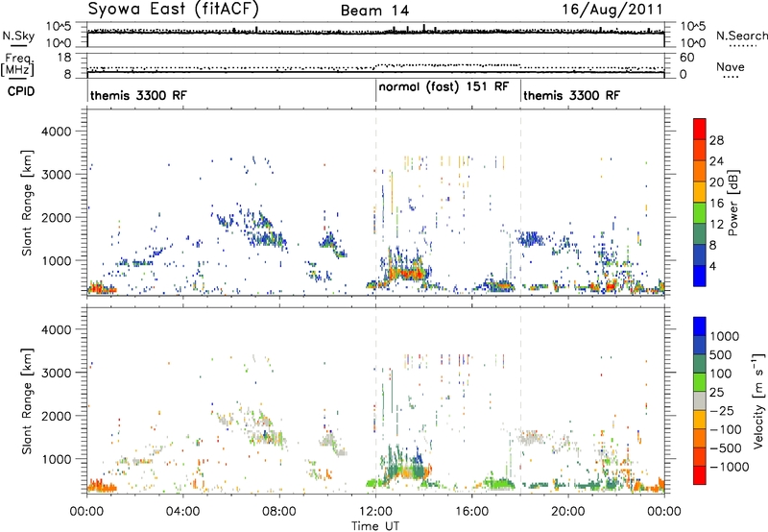The width and height of the screenshot is (768, 532).
Task: Select the "-500" value on the Velocity colorbar
Action: [725, 448]
